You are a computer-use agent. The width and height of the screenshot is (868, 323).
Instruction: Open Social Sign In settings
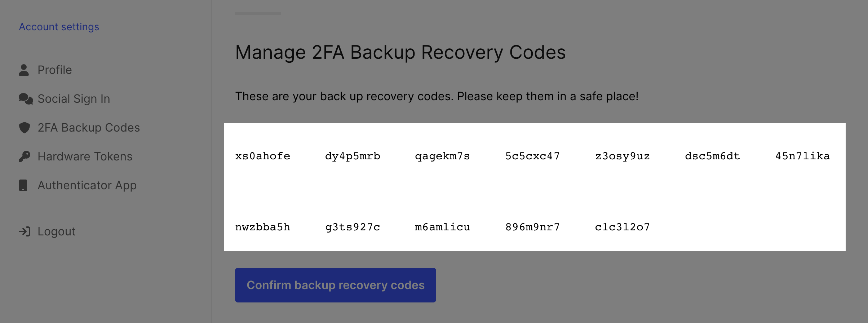tap(74, 99)
